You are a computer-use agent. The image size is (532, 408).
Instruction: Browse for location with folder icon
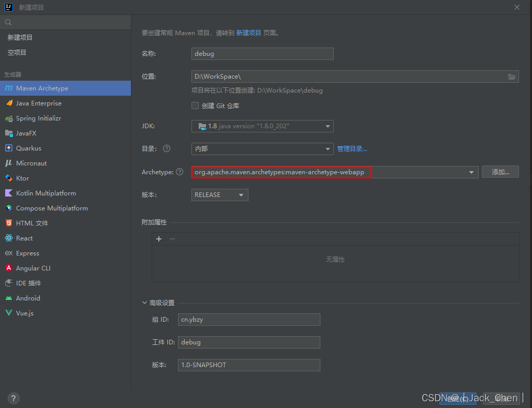click(512, 77)
